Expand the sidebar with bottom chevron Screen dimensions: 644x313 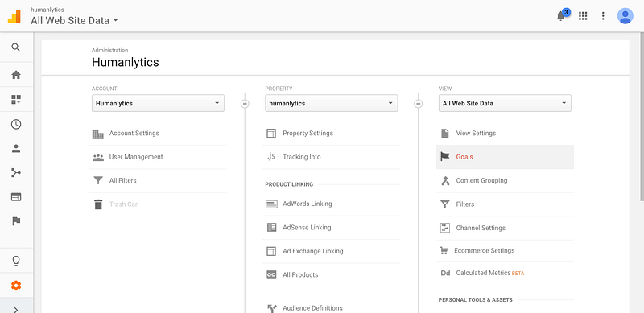tap(16, 309)
